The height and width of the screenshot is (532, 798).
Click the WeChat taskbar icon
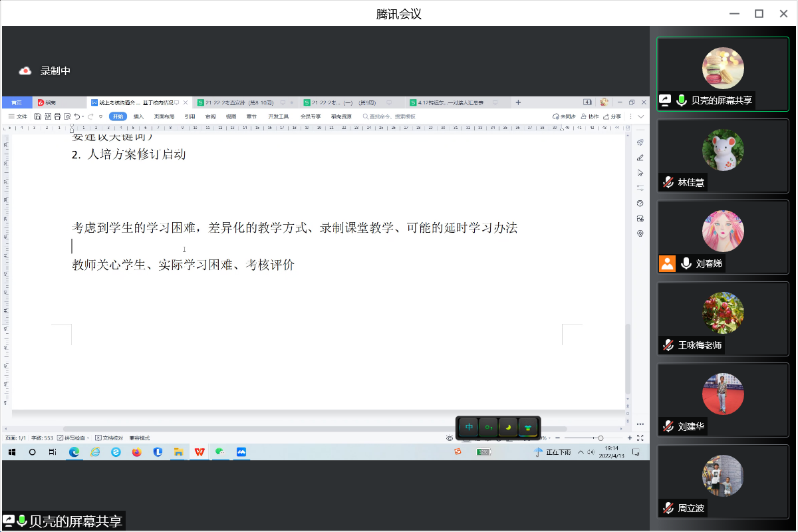click(x=220, y=452)
